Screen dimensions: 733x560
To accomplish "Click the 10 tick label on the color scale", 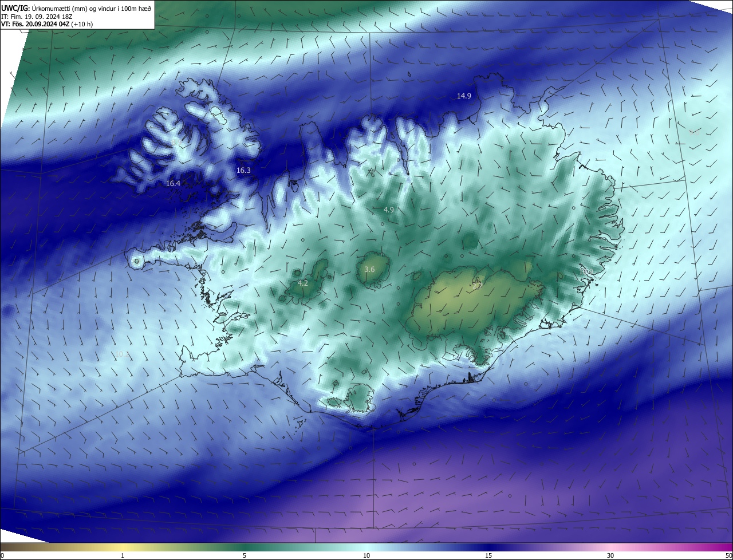I will coord(366,555).
